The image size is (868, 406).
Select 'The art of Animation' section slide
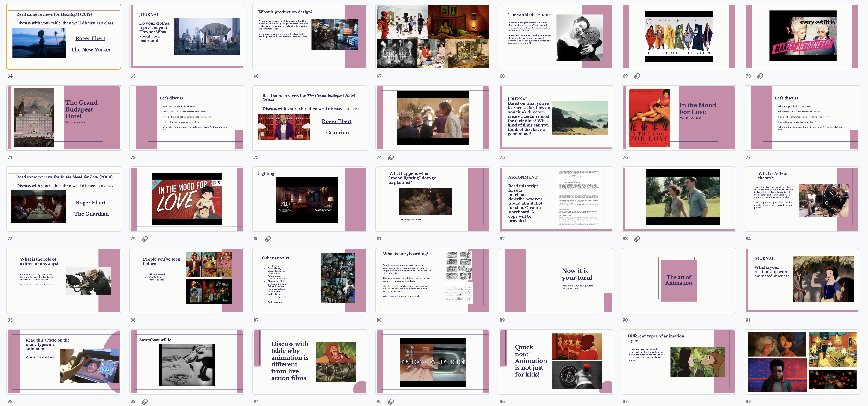[x=679, y=280]
